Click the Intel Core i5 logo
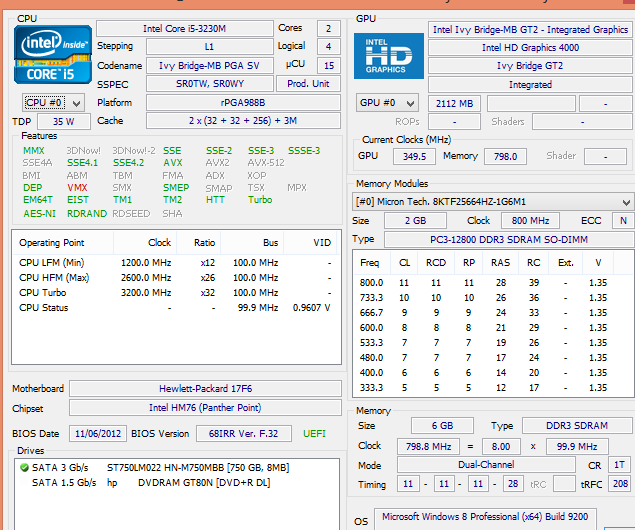 [47, 55]
